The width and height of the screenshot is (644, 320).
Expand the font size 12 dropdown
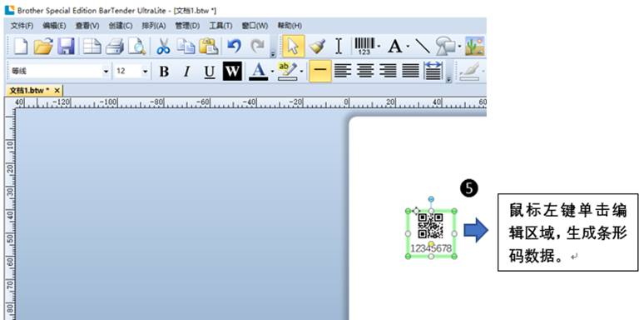pos(145,72)
